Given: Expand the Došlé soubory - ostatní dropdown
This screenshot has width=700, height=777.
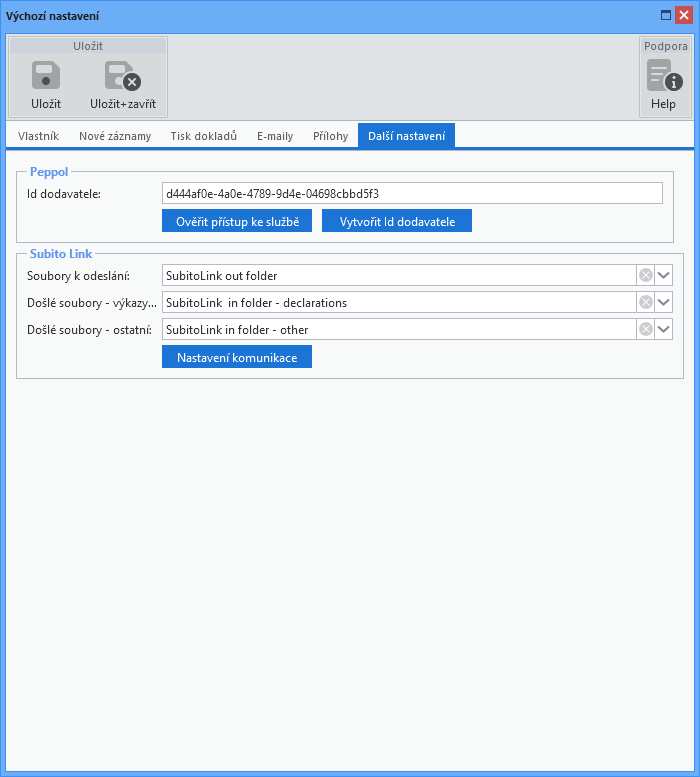Looking at the screenshot, I should pyautogui.click(x=664, y=329).
